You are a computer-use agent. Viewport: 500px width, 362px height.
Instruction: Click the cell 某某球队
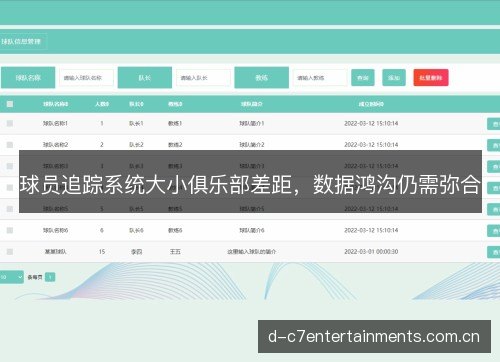(55, 252)
